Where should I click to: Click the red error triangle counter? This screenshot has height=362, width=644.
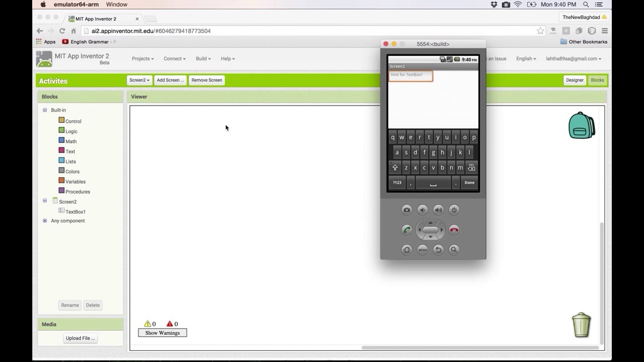170,324
